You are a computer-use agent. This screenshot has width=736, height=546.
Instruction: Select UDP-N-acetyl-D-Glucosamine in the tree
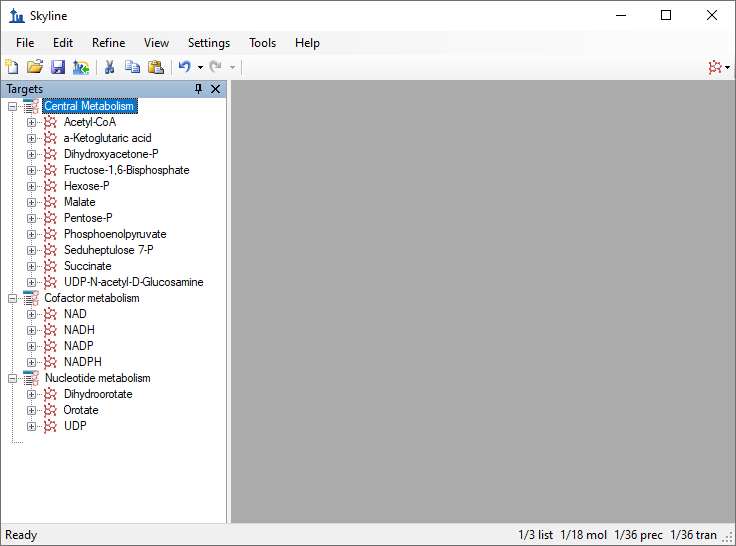(134, 282)
